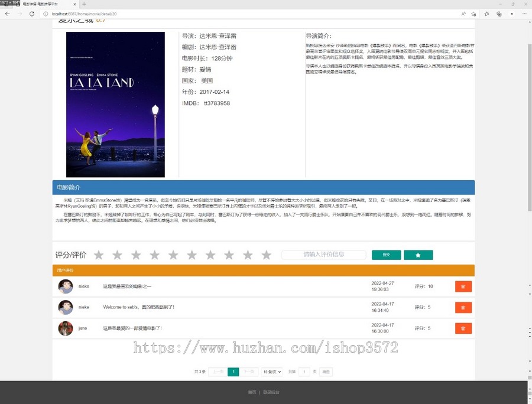
Task: Delete nieke's review rated 10
Action: [x=463, y=286]
